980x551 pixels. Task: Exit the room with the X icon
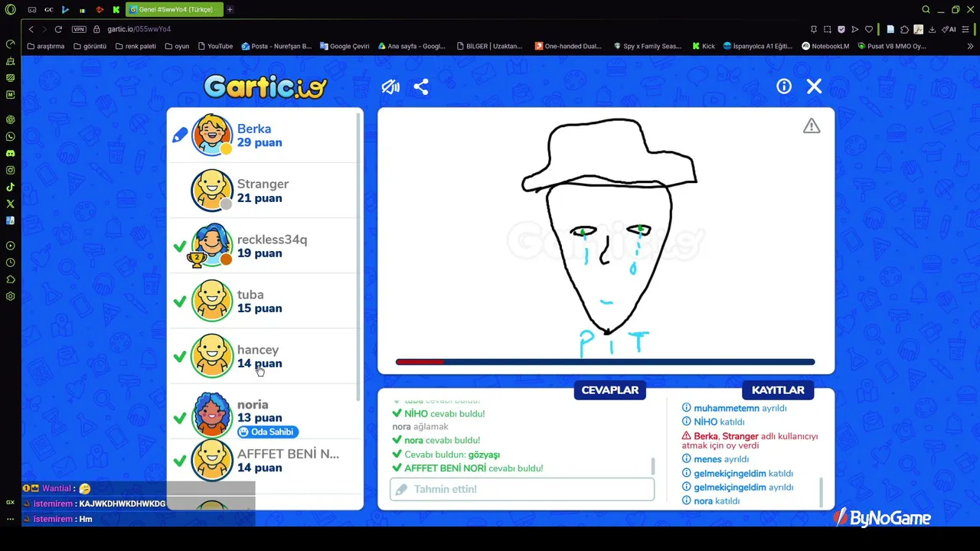pyautogui.click(x=814, y=86)
